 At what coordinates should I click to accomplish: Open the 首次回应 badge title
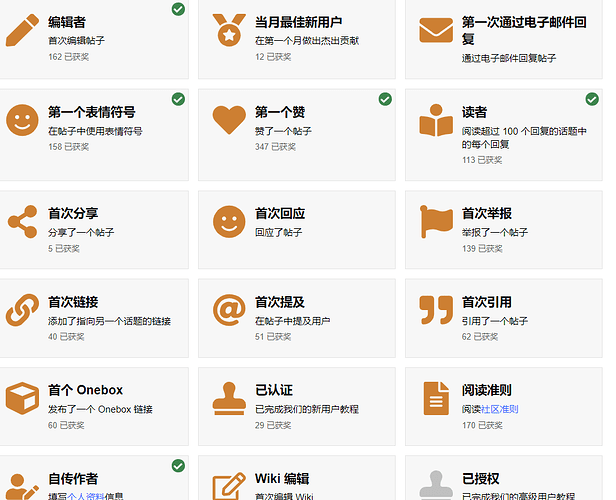pyautogui.click(x=280, y=213)
